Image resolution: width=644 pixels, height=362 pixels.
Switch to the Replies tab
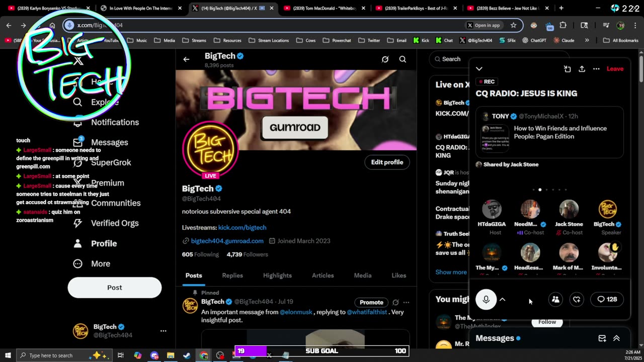[x=232, y=276]
